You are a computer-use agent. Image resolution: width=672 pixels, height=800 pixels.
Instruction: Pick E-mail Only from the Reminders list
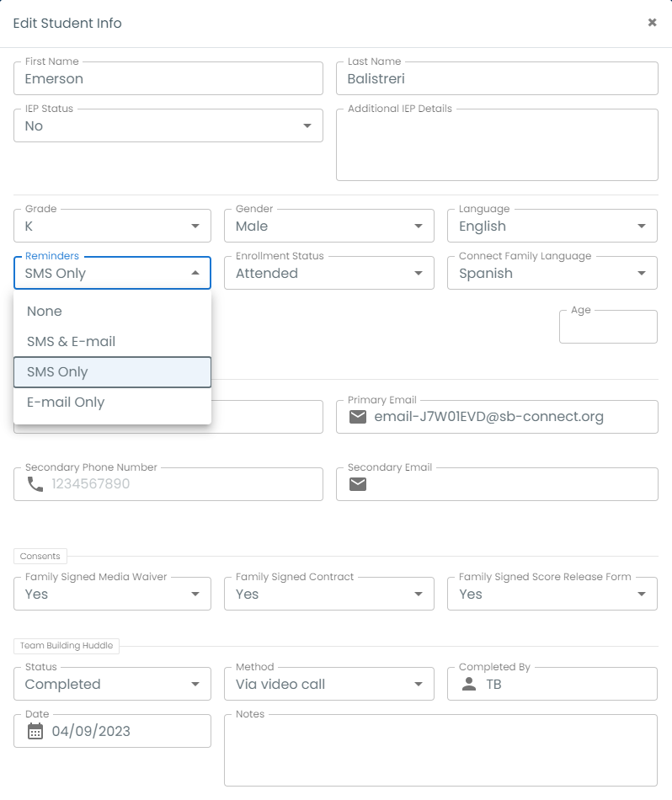point(66,403)
